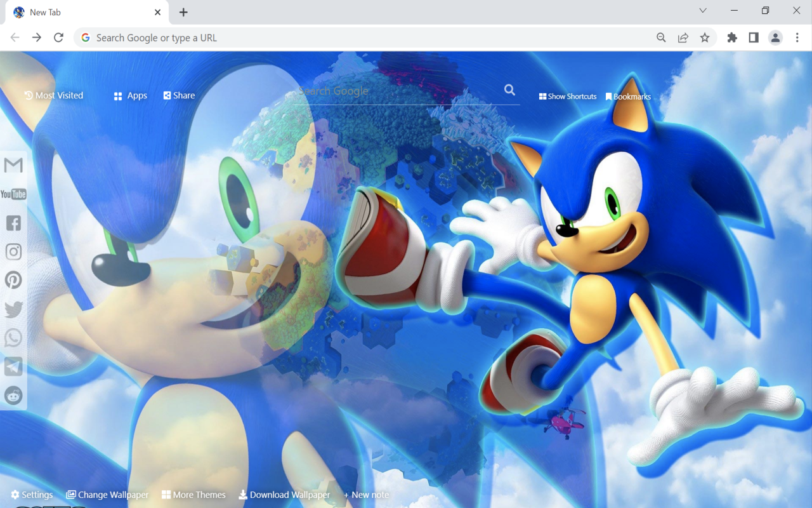Open Facebook from the sidebar

(x=13, y=223)
